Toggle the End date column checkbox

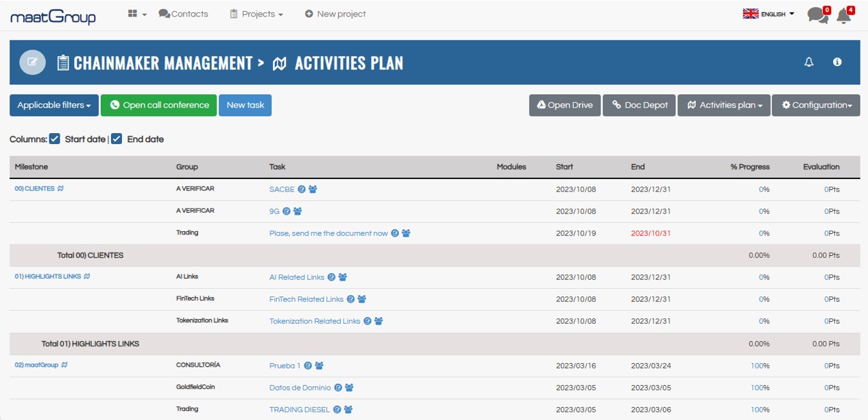117,139
